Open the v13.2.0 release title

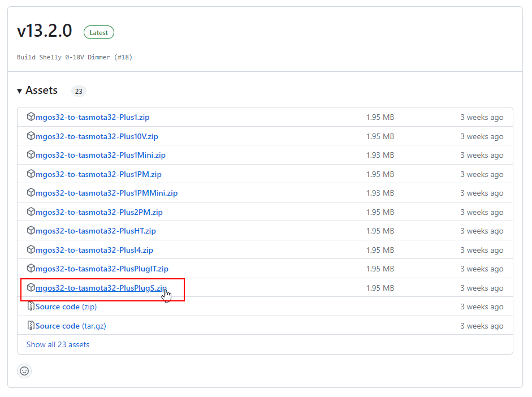(45, 32)
